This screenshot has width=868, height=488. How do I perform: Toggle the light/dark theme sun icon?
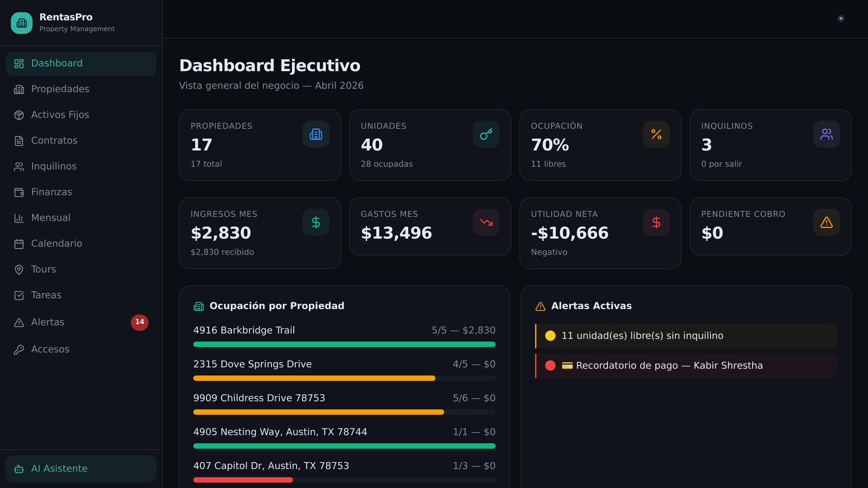(841, 18)
